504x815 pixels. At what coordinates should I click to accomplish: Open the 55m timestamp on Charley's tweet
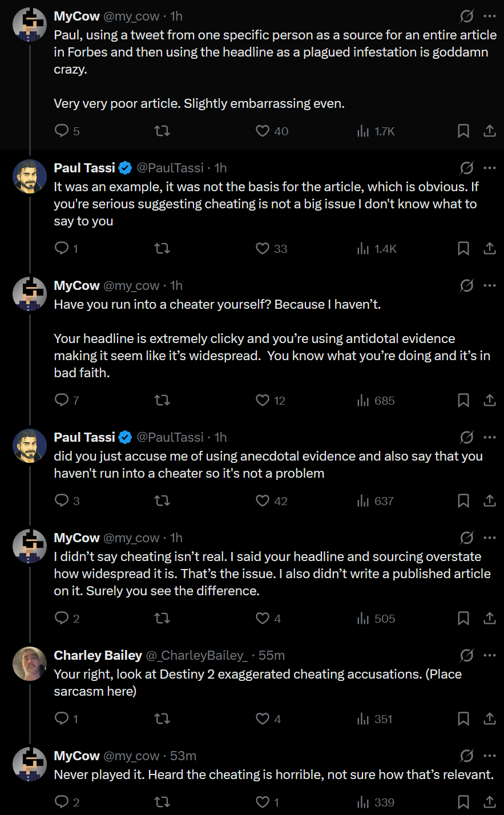point(272,655)
